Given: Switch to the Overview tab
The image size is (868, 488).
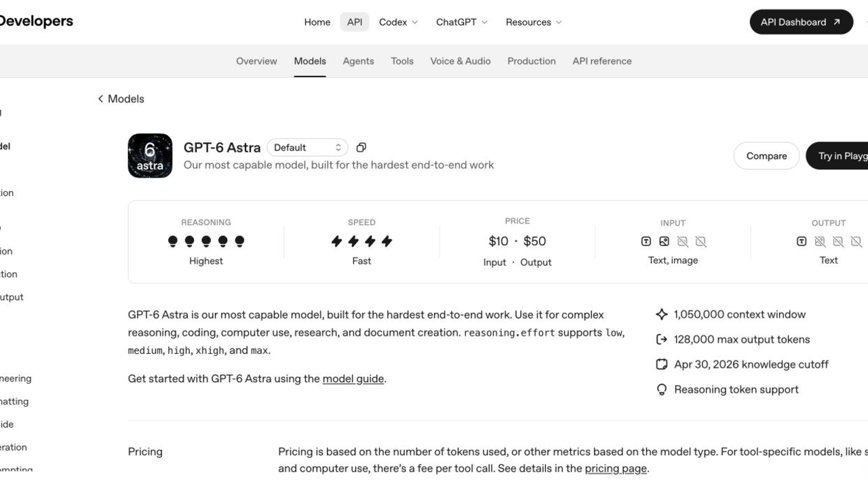Looking at the screenshot, I should (256, 61).
